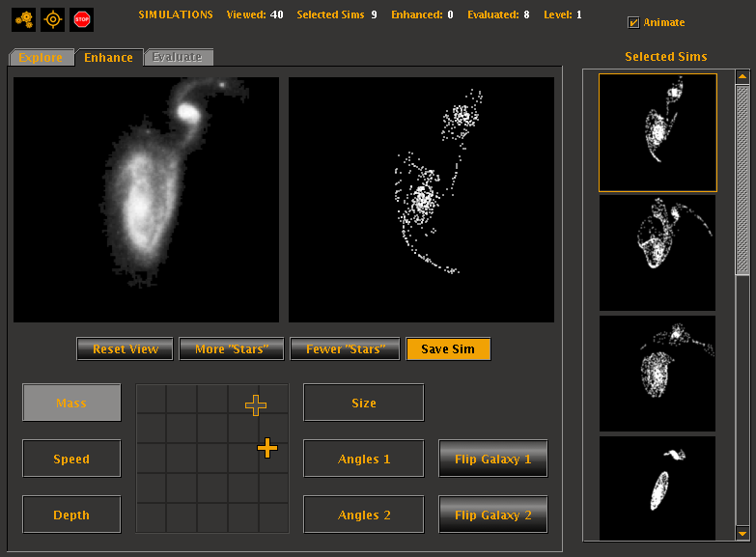Viewport: 756px width, 557px height.
Task: Select the Angles 1 parameter button
Action: pos(364,460)
